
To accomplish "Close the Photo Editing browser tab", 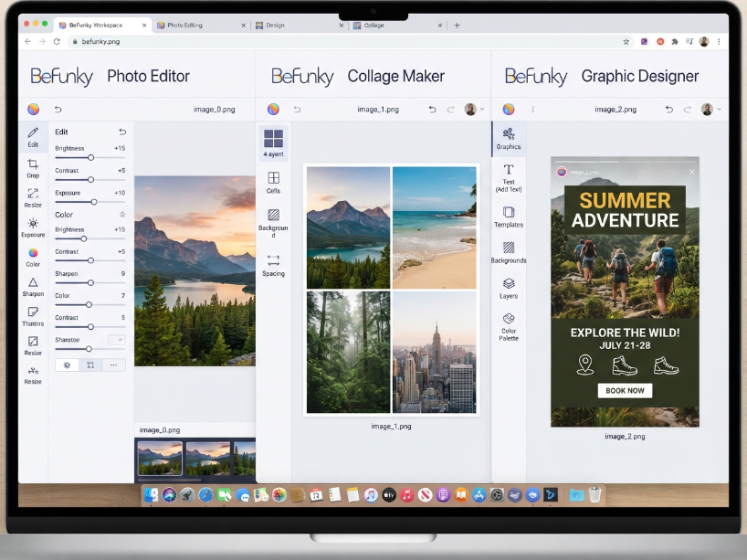I will pos(244,26).
